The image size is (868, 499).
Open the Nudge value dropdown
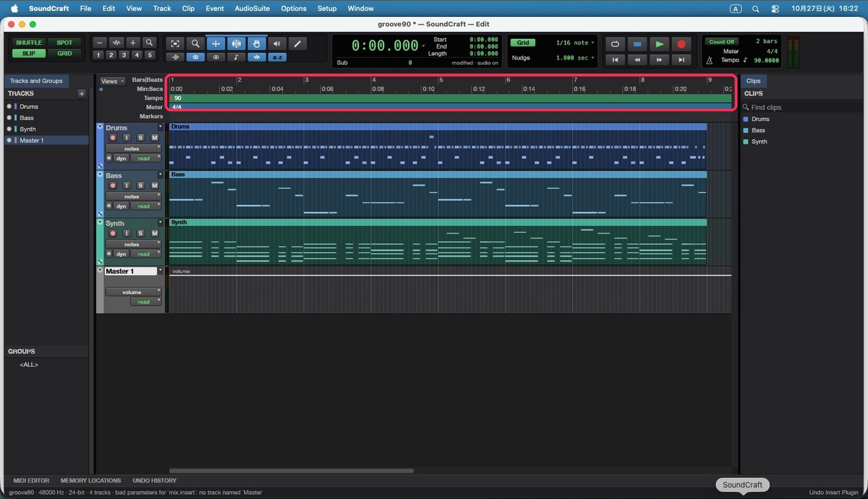(x=575, y=58)
